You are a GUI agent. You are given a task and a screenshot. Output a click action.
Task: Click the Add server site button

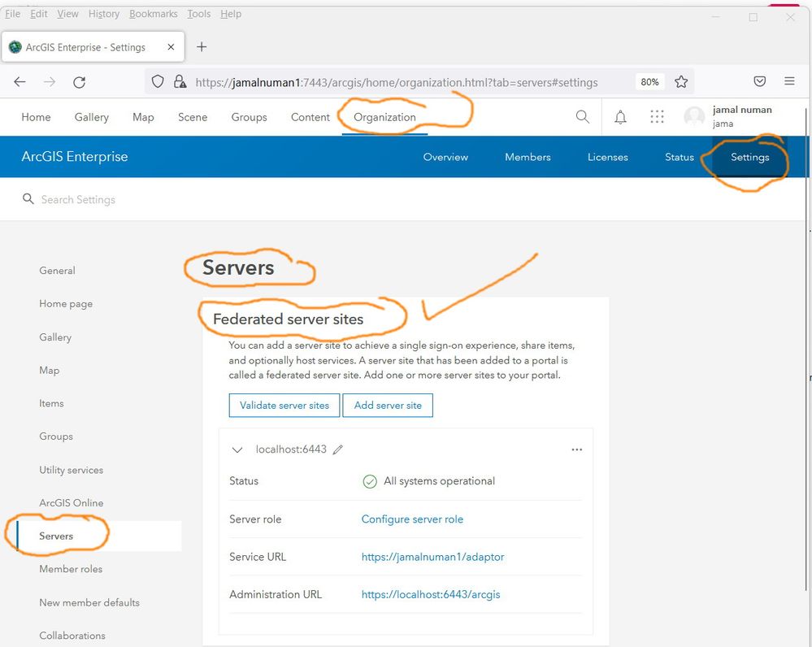(x=388, y=405)
